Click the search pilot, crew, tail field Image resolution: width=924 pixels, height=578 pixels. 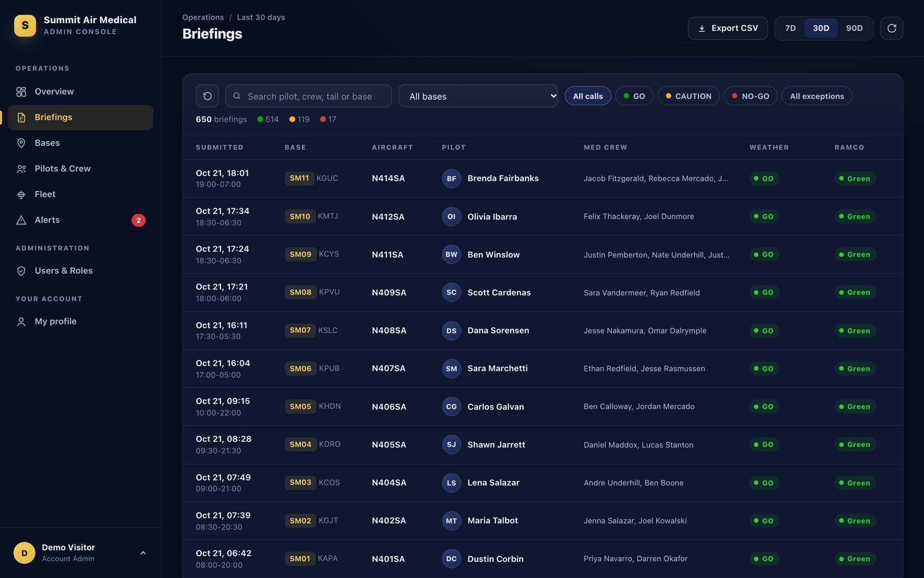coord(308,96)
